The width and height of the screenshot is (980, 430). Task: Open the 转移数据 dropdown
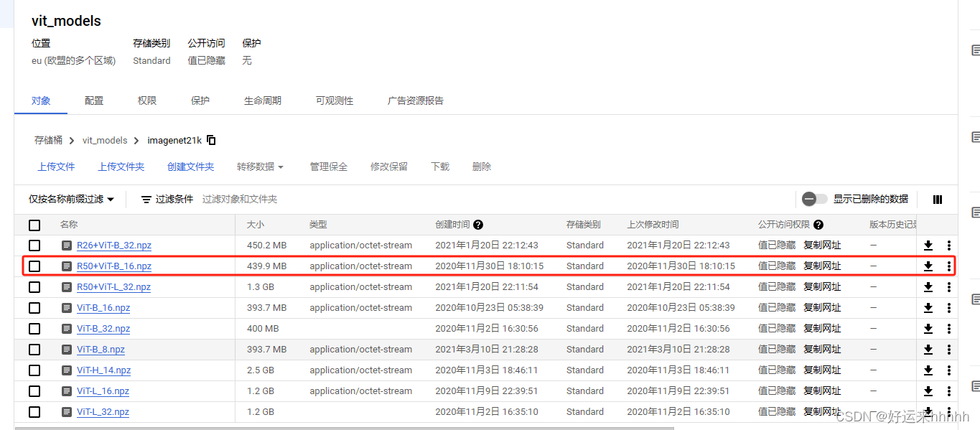coord(260,166)
